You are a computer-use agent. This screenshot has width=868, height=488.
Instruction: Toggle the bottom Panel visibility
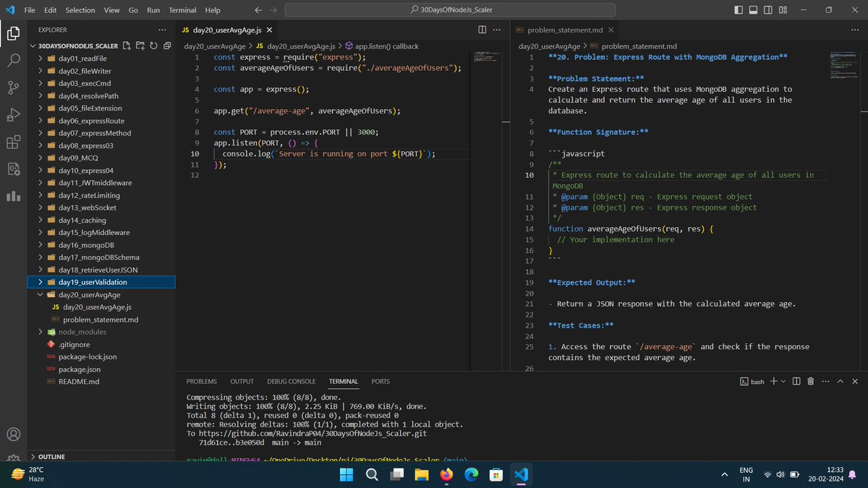click(x=753, y=10)
